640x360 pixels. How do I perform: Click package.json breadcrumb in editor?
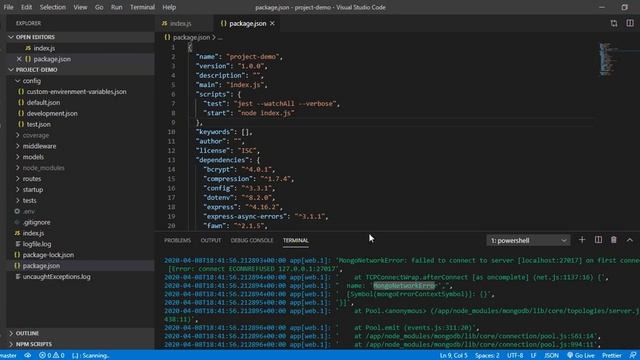[191, 38]
